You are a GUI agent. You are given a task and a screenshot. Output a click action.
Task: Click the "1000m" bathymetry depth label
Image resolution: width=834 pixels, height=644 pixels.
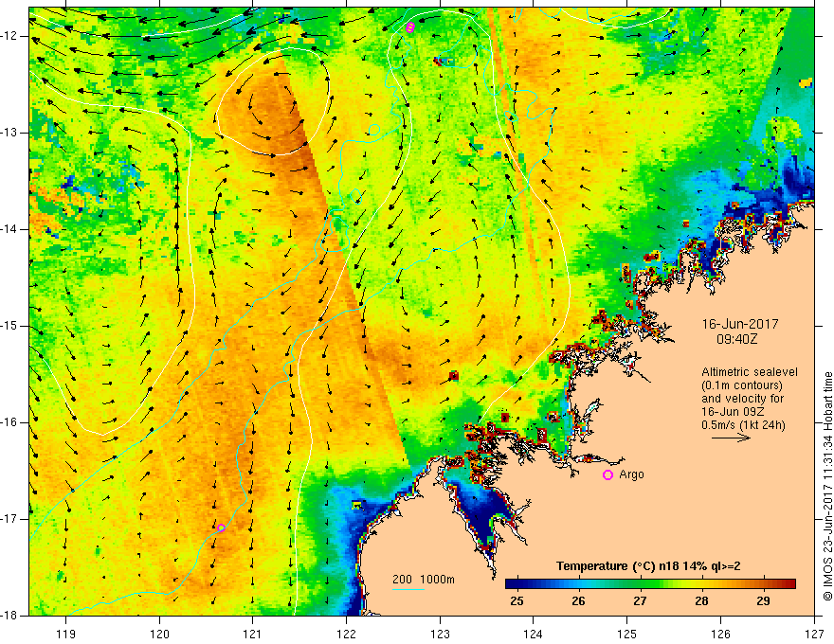tap(438, 580)
